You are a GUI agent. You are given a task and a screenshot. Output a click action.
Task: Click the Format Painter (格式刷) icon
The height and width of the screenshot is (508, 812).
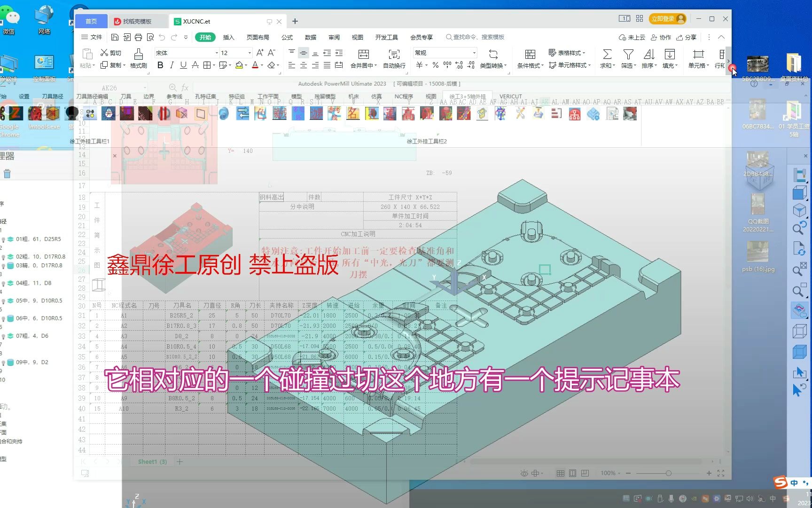(138, 58)
